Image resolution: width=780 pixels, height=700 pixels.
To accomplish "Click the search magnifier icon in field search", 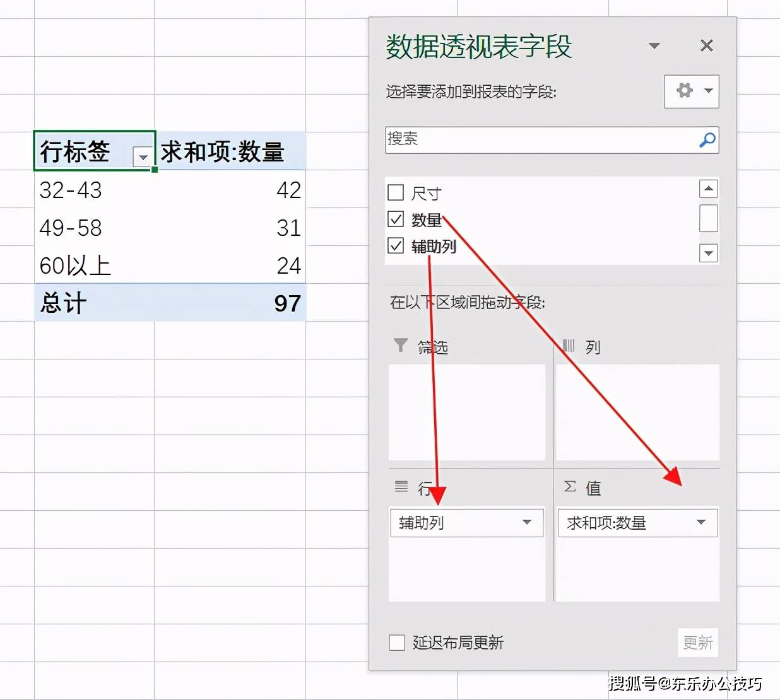I will click(x=707, y=140).
